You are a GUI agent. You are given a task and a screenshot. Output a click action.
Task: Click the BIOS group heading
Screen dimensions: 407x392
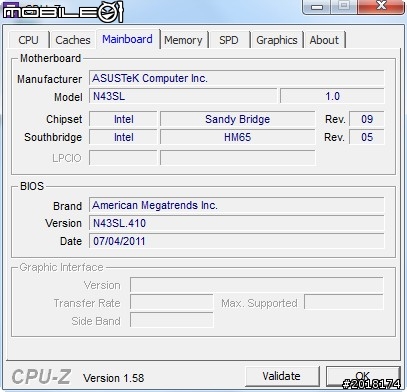(32, 186)
